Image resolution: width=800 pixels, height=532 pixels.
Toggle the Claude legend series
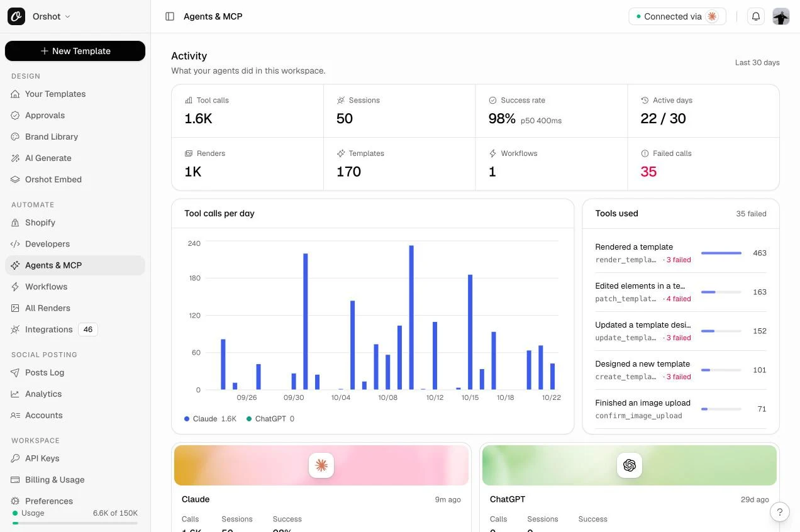click(x=210, y=419)
